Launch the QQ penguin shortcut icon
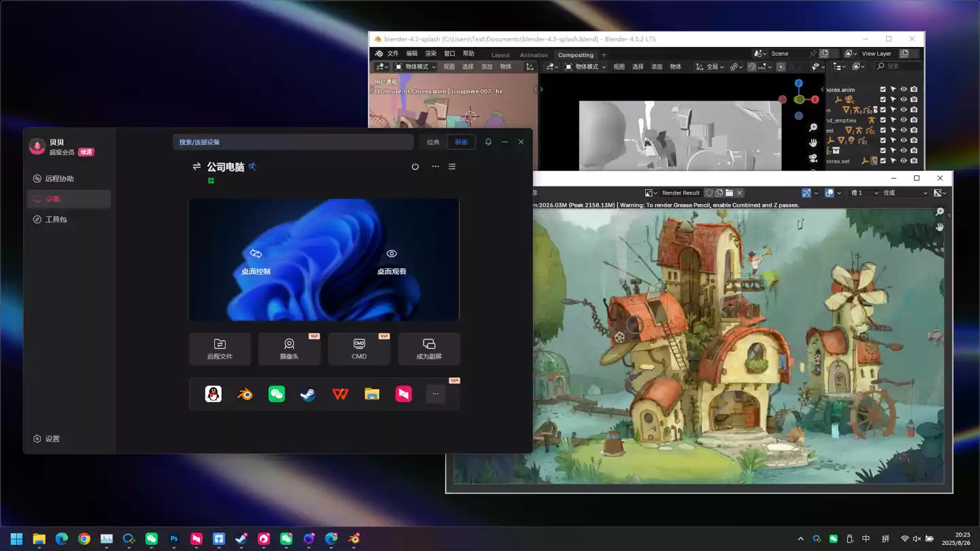 (x=213, y=394)
